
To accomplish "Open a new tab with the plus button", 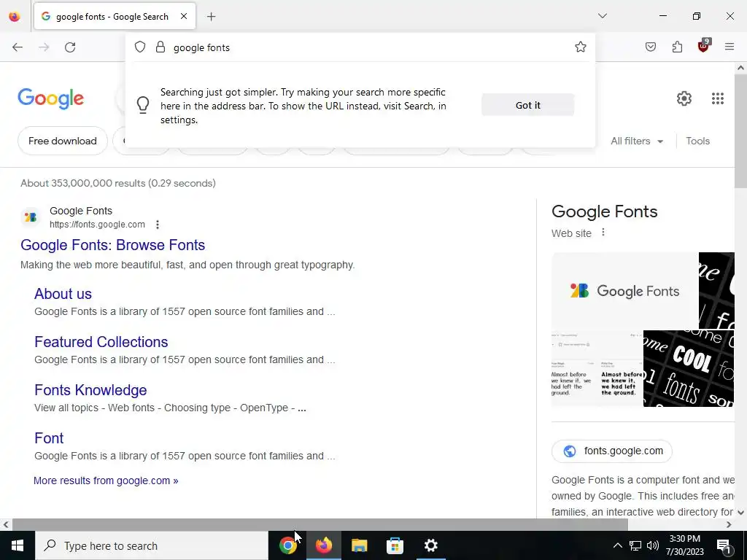I will (x=211, y=17).
